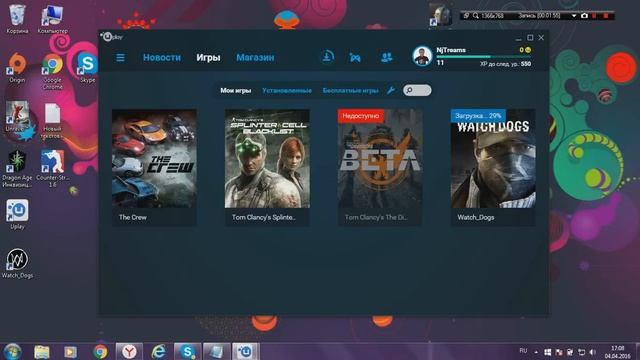Open Корзина recycle bin desktop icon
Image resolution: width=640 pixels, height=360 pixels.
click(17, 20)
